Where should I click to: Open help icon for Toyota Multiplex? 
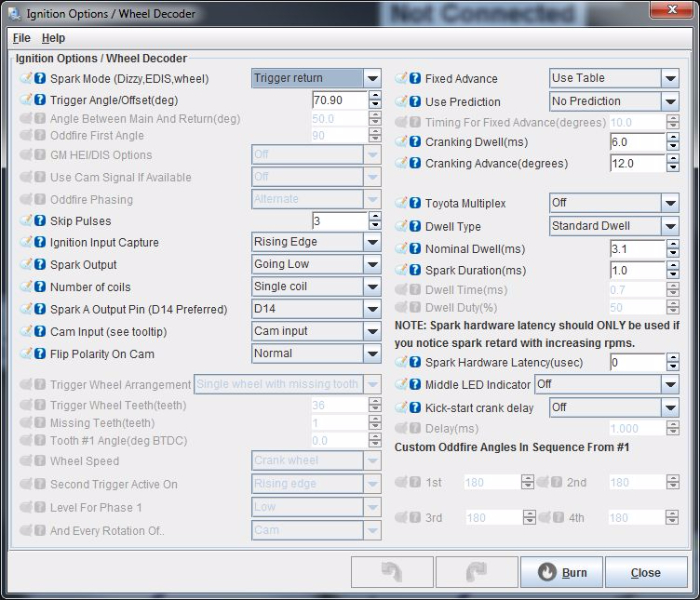coord(415,203)
